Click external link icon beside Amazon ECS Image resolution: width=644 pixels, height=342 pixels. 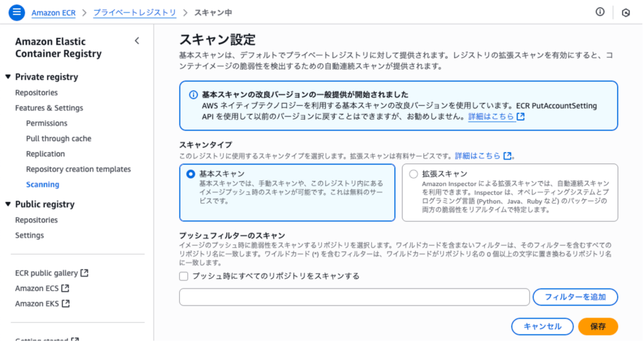(x=65, y=289)
